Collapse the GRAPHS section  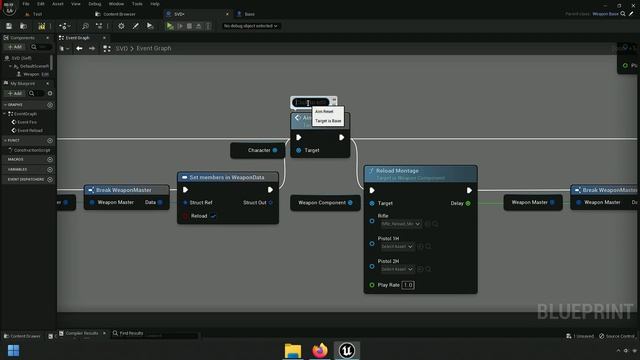pyautogui.click(x=5, y=105)
